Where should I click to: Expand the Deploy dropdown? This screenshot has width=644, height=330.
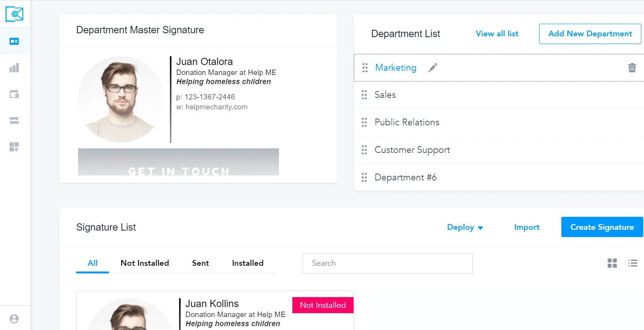pos(465,227)
